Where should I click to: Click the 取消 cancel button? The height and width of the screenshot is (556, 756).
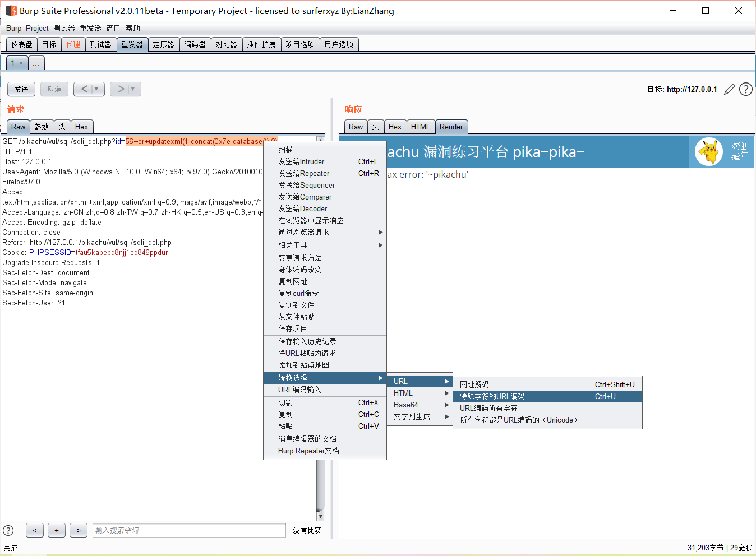click(54, 89)
